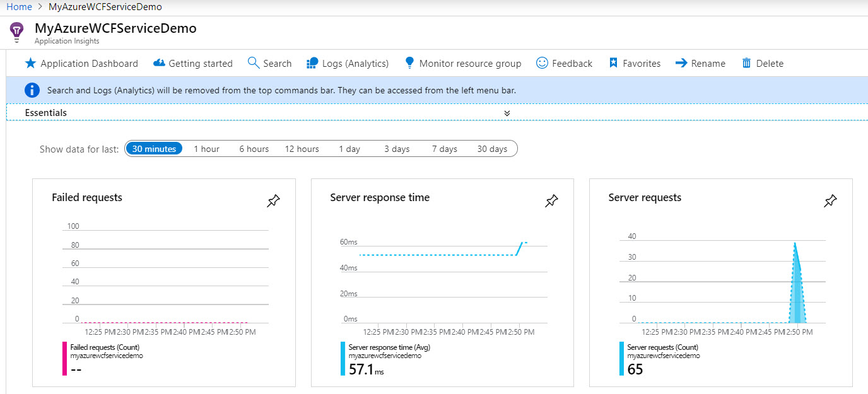
Task: Select the 7 days time range
Action: (x=445, y=149)
